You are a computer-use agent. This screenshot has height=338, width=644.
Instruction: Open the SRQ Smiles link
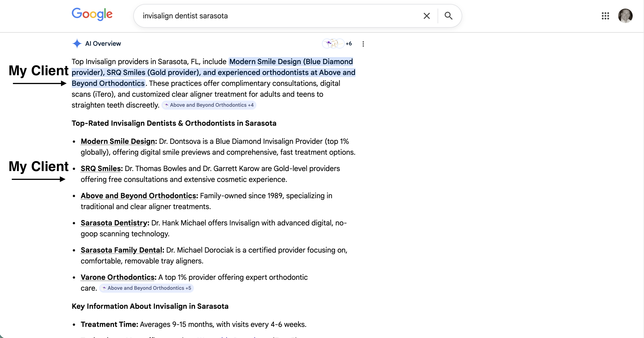click(x=100, y=168)
